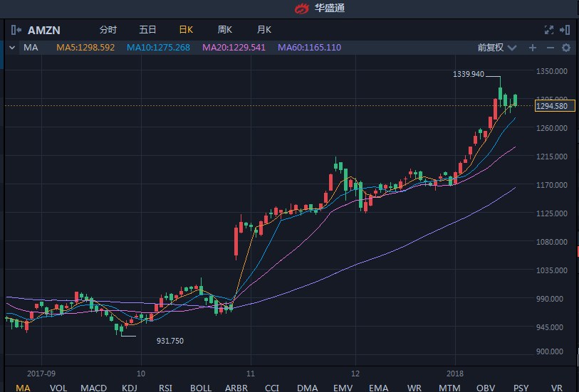The image size is (579, 392).
Task: Open indicator settings gear icon
Action: coord(566,48)
